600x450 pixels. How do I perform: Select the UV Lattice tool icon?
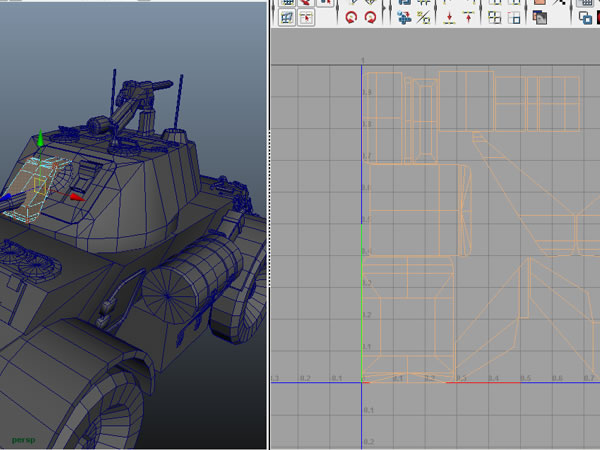(287, 18)
